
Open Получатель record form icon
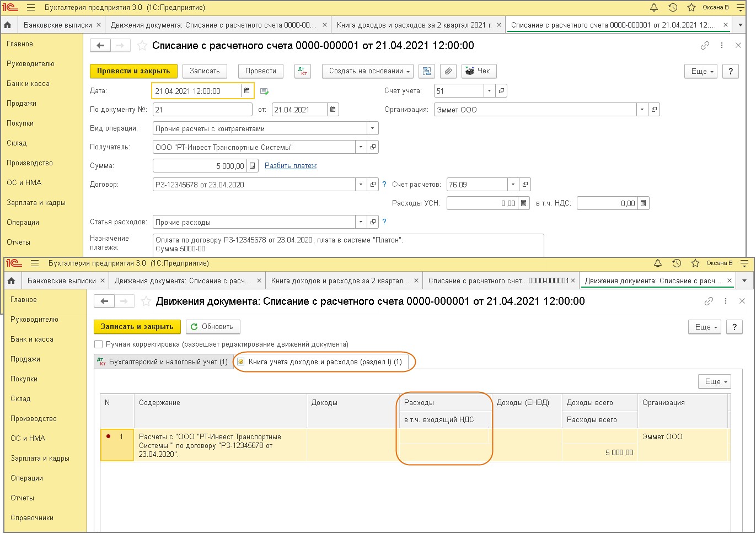[x=373, y=147]
